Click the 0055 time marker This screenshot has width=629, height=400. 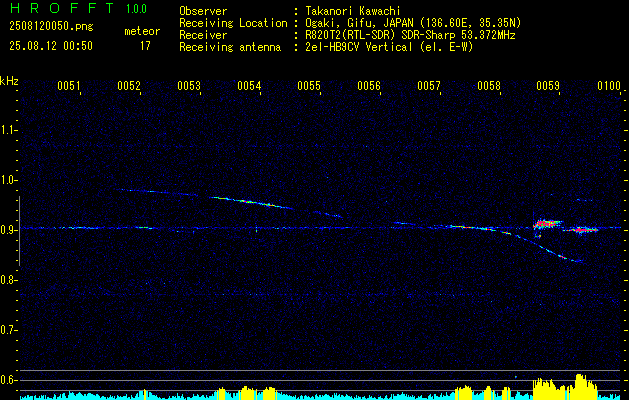coord(309,85)
